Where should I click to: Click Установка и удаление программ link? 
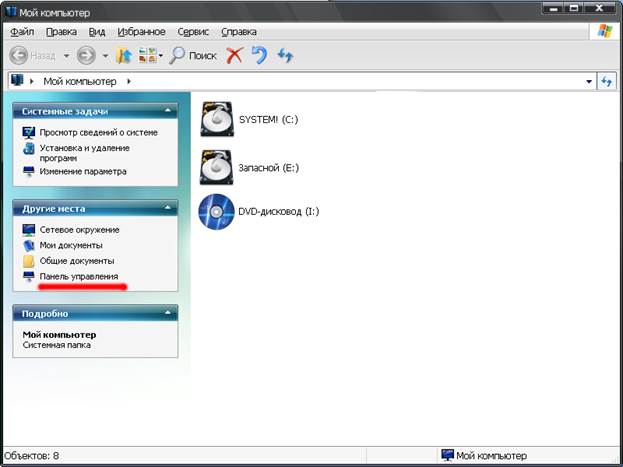tap(85, 153)
